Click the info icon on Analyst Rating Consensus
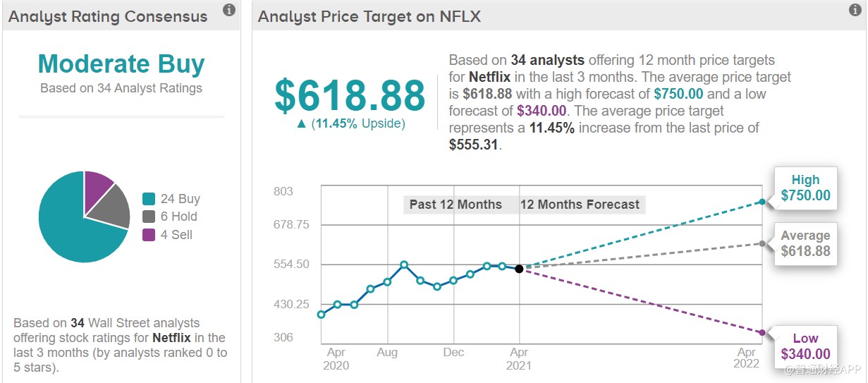 point(228,10)
